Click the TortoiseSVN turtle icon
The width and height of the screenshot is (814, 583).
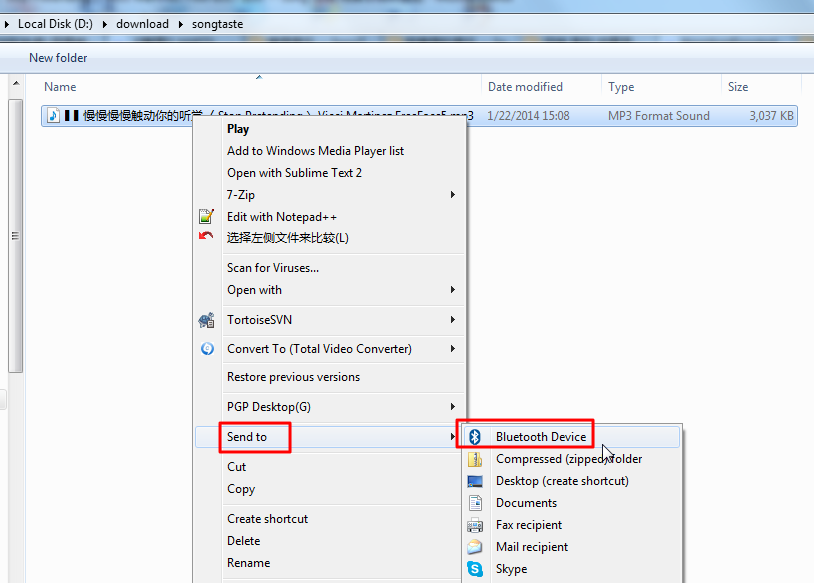coord(206,320)
